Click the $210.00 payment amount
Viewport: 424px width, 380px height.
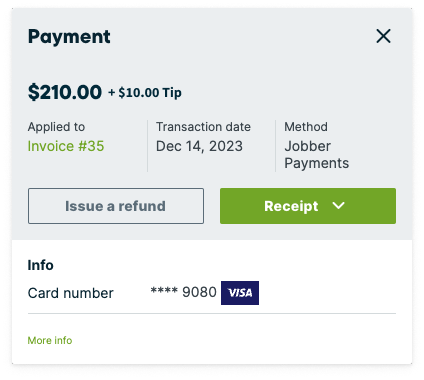pyautogui.click(x=65, y=92)
